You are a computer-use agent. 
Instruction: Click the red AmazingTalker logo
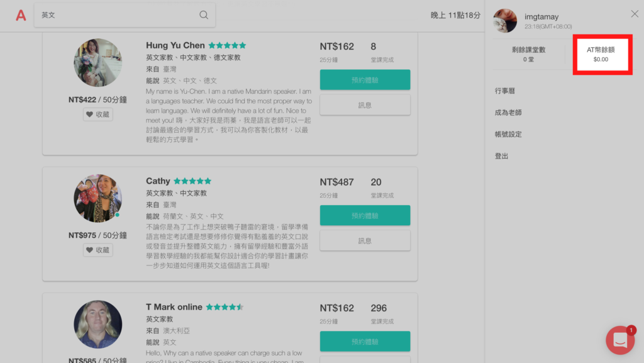[21, 15]
